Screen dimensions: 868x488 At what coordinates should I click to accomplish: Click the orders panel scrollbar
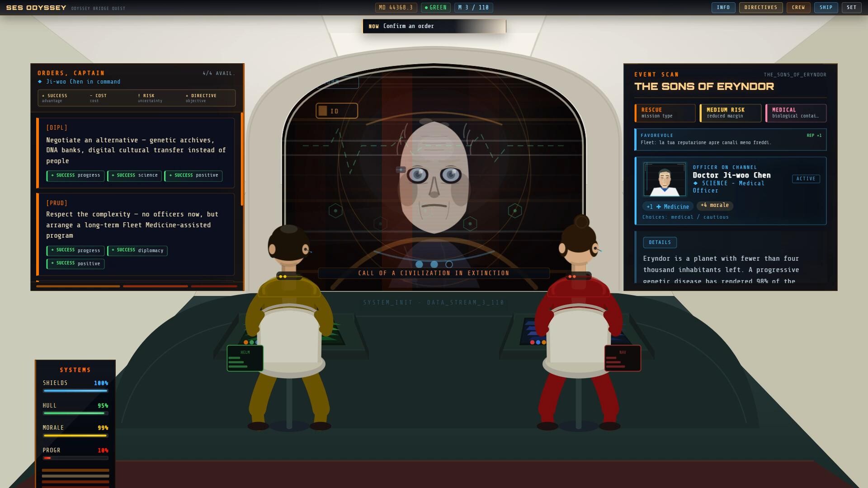242,160
